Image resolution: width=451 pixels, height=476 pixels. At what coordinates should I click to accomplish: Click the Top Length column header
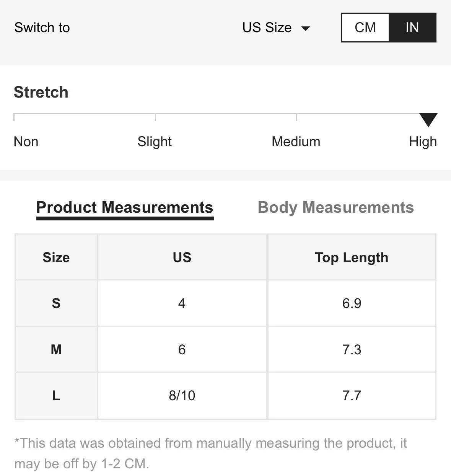352,257
